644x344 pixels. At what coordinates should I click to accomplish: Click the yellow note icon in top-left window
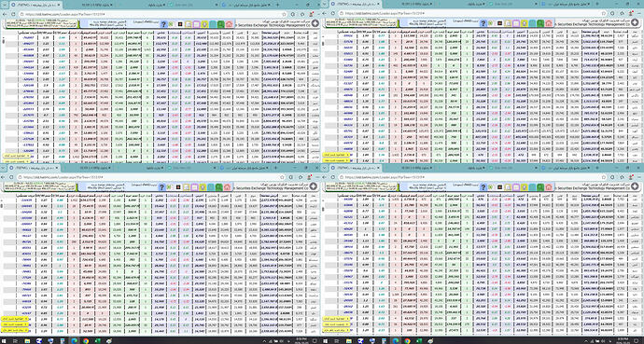click(x=189, y=24)
